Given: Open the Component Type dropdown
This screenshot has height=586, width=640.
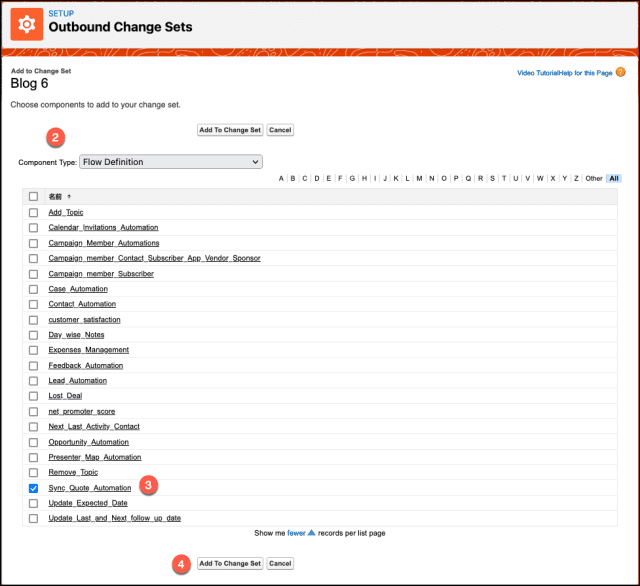Looking at the screenshot, I should click(170, 161).
